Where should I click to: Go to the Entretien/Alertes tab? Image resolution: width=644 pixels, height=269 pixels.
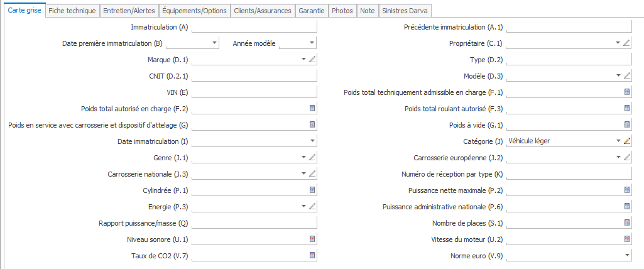pos(129,11)
